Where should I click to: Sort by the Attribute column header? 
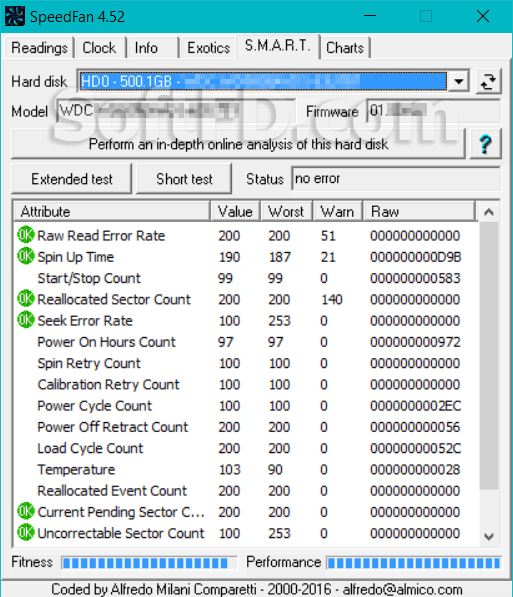112,211
